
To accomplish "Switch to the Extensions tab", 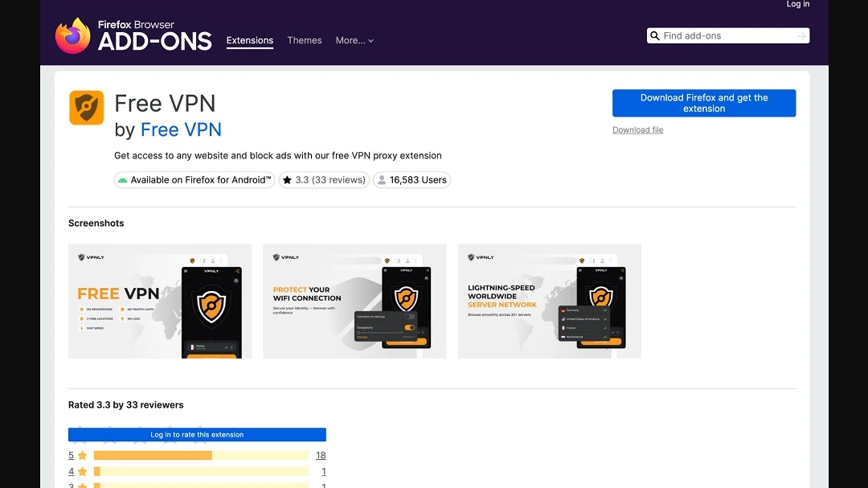I will (x=249, y=40).
